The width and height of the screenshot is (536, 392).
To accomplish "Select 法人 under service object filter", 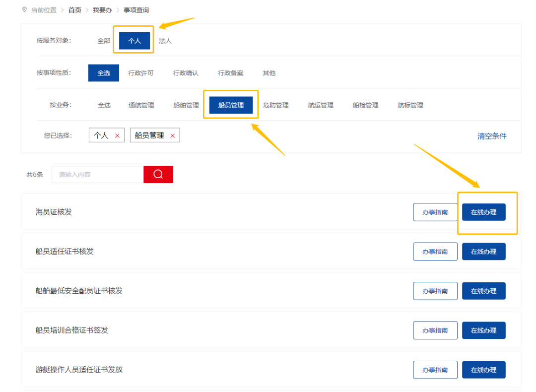I will coord(165,41).
